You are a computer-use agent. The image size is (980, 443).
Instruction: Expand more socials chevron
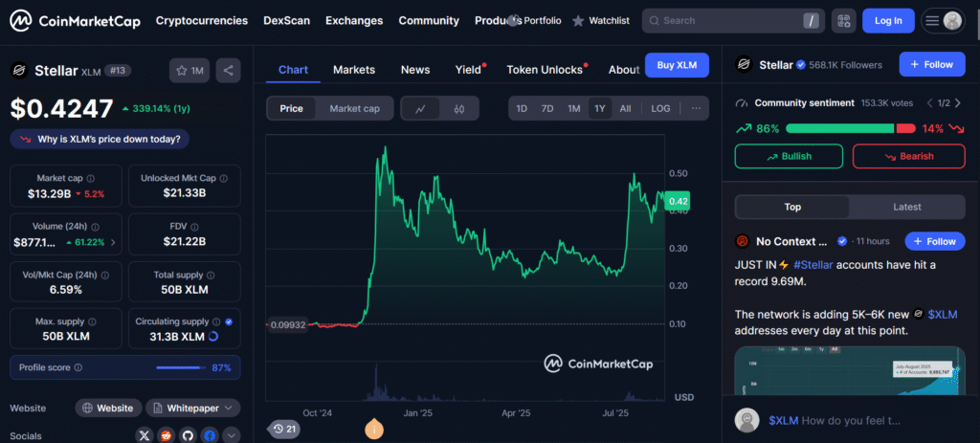click(232, 435)
